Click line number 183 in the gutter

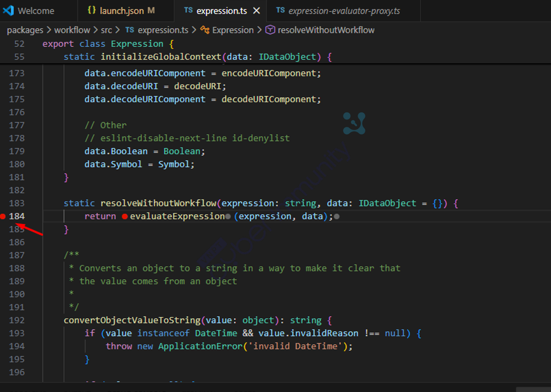point(17,204)
